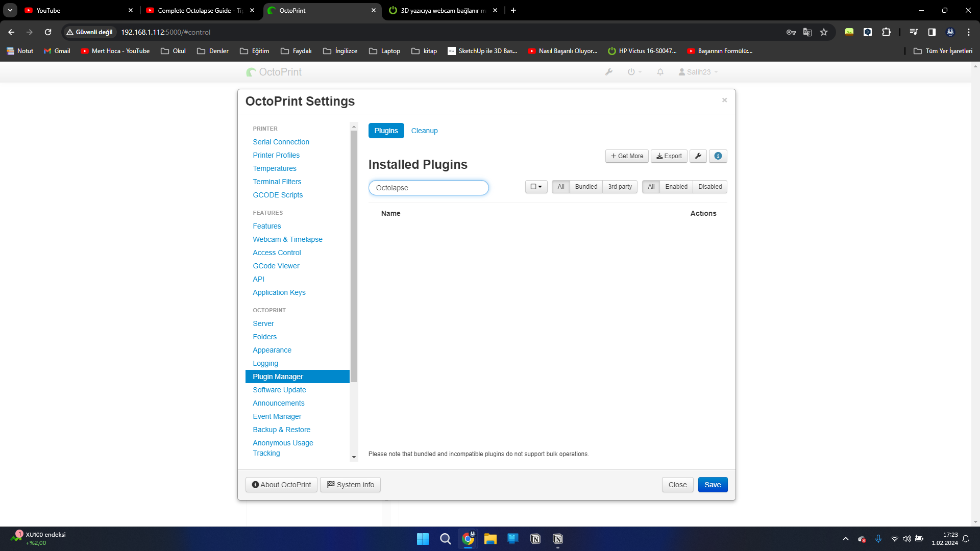This screenshot has height=551, width=980.
Task: Click the page translate icon
Action: click(807, 32)
